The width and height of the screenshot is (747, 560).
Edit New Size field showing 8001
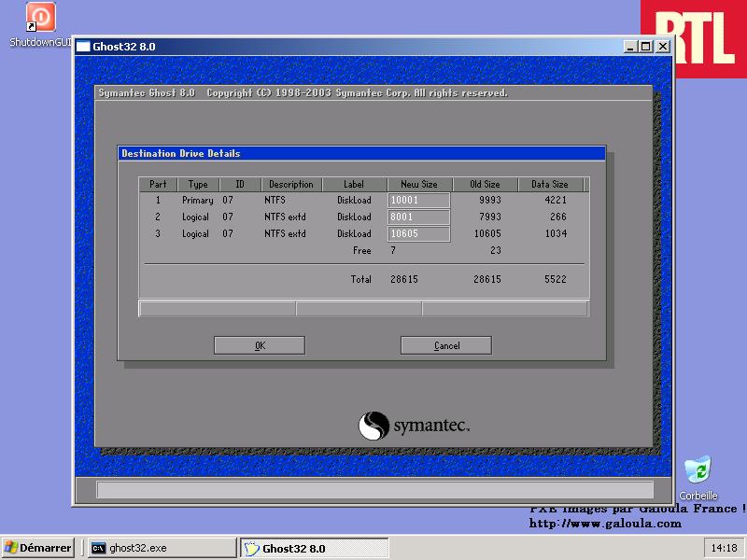418,217
